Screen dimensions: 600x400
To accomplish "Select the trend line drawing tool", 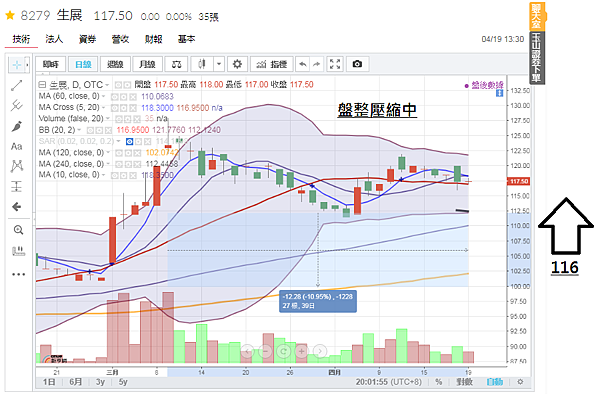I will [x=17, y=85].
